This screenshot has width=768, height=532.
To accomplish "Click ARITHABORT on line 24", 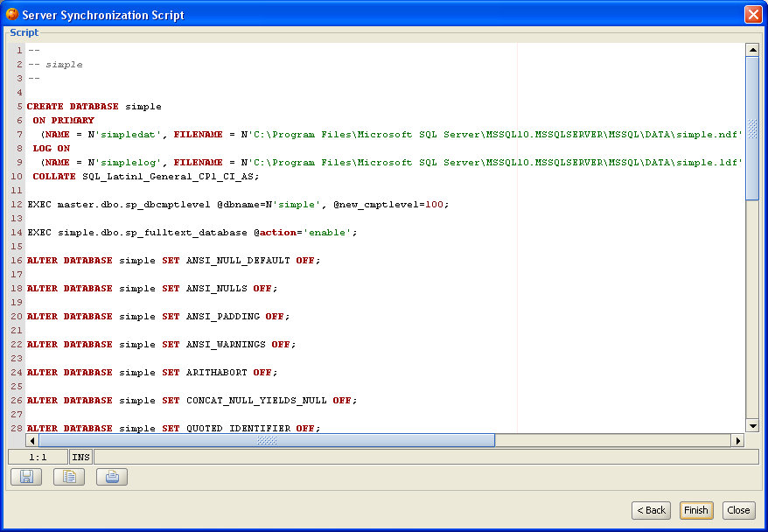I will click(x=216, y=372).
